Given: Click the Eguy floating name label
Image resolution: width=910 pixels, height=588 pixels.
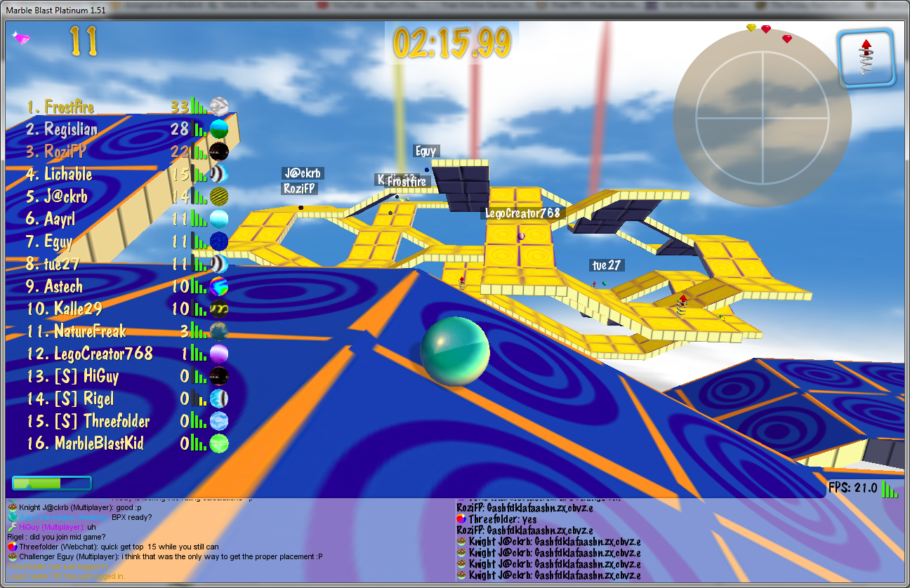Looking at the screenshot, I should pyautogui.click(x=426, y=151).
